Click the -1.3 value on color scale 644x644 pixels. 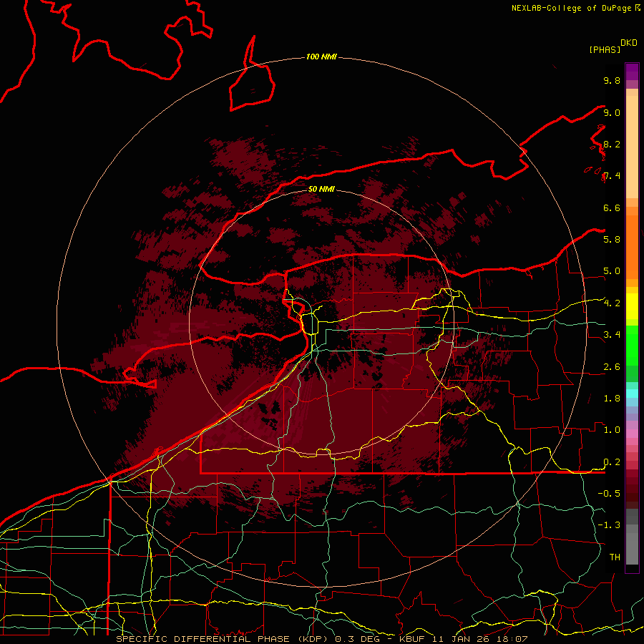(609, 525)
